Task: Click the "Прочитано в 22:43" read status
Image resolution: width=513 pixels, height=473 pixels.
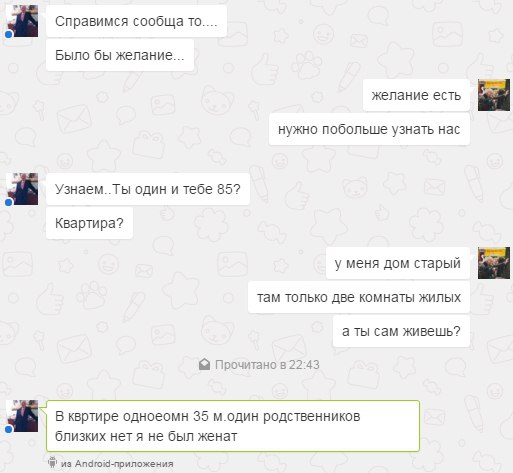Action: (267, 365)
